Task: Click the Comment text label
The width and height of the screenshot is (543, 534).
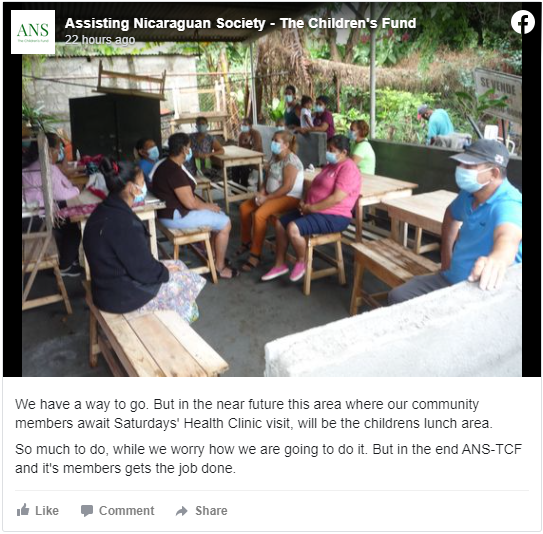Action: [126, 510]
